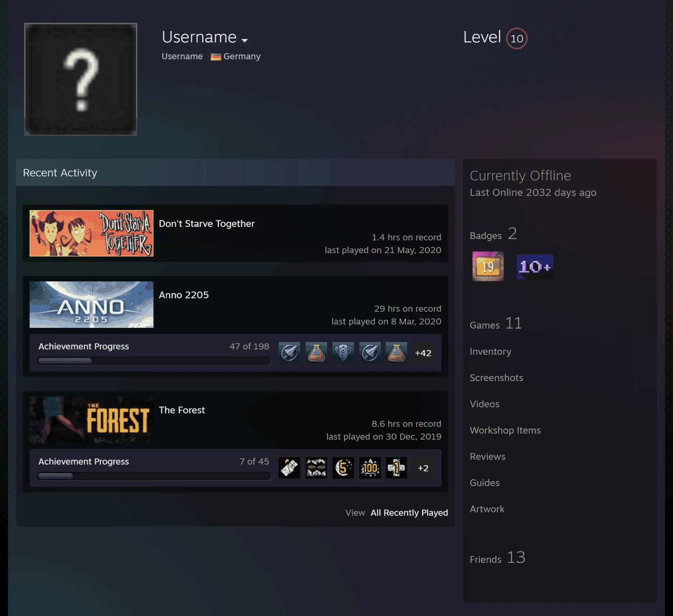Open the Videos link
Image resolution: width=673 pixels, height=616 pixels.
point(484,404)
